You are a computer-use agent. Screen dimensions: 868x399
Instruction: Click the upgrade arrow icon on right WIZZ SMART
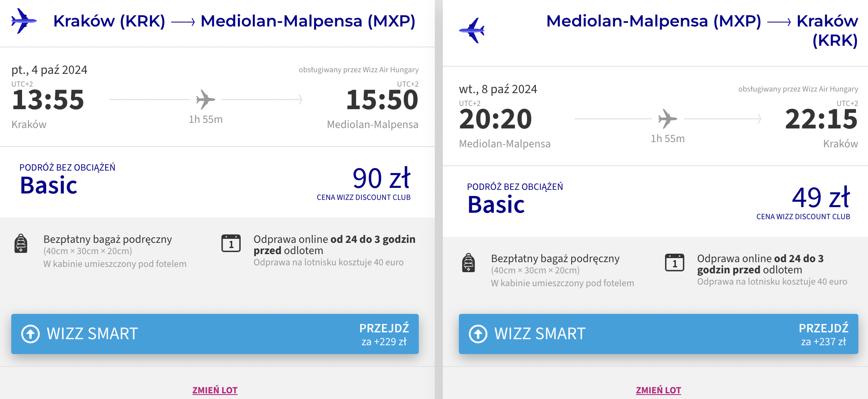[x=478, y=334]
